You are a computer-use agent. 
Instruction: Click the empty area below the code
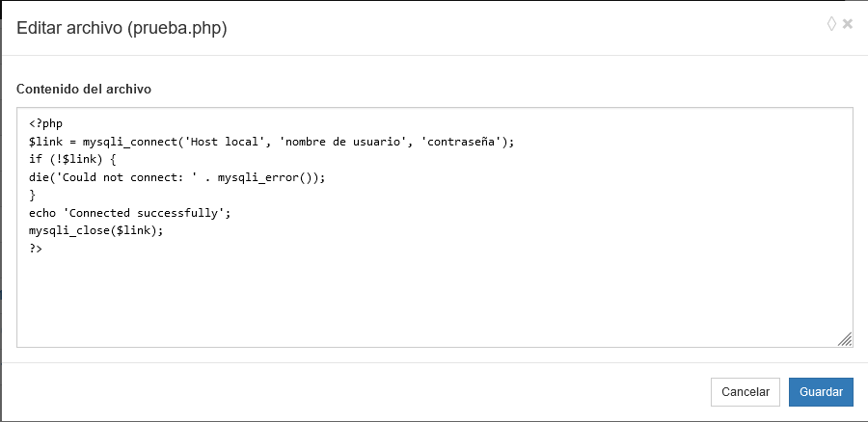click(x=434, y=299)
